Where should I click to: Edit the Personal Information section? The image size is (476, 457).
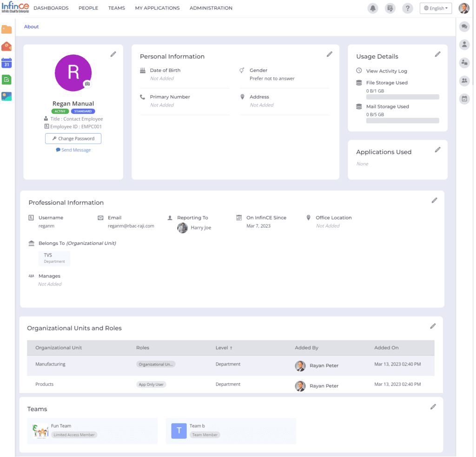click(330, 54)
